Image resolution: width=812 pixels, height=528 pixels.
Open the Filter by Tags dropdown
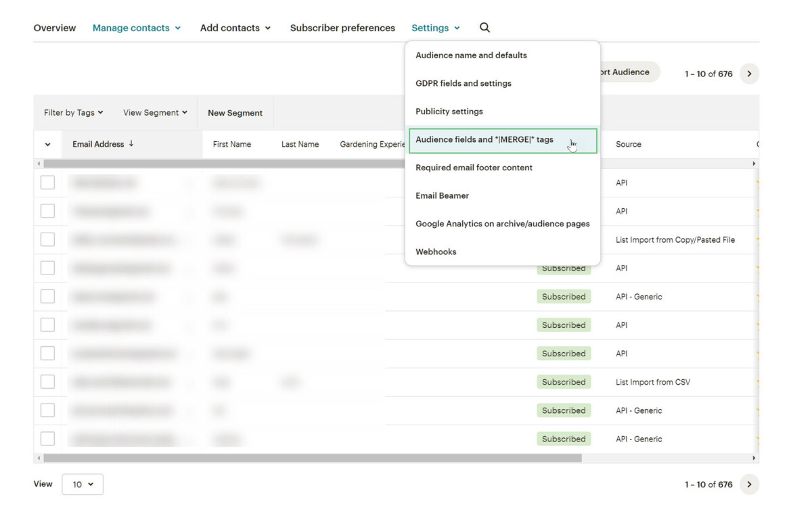tap(72, 112)
